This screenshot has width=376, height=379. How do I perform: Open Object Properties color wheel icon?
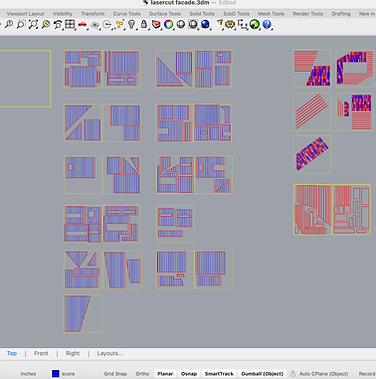(x=168, y=24)
